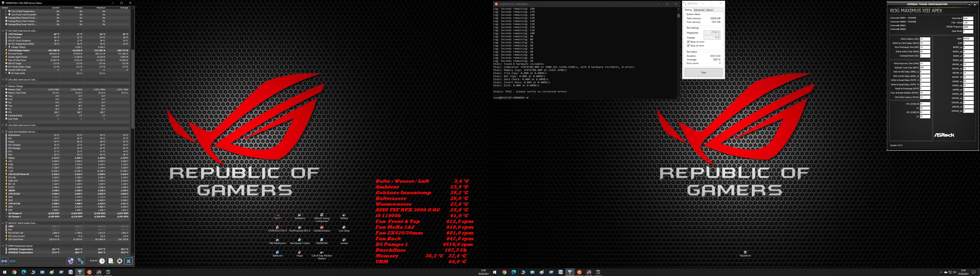Click HWiNFO blue inward arrows collapse icon
Image resolution: width=980 pixels, height=276 pixels.
[13, 261]
